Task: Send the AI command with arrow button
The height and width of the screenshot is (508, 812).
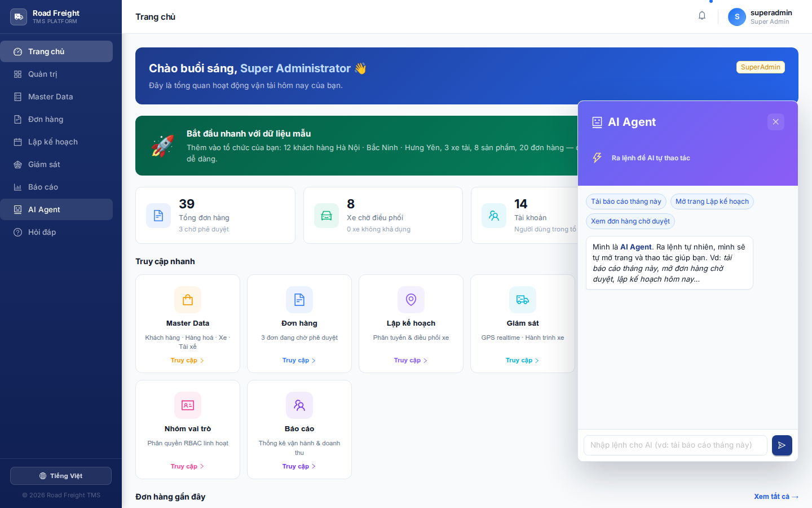Action: (782, 445)
